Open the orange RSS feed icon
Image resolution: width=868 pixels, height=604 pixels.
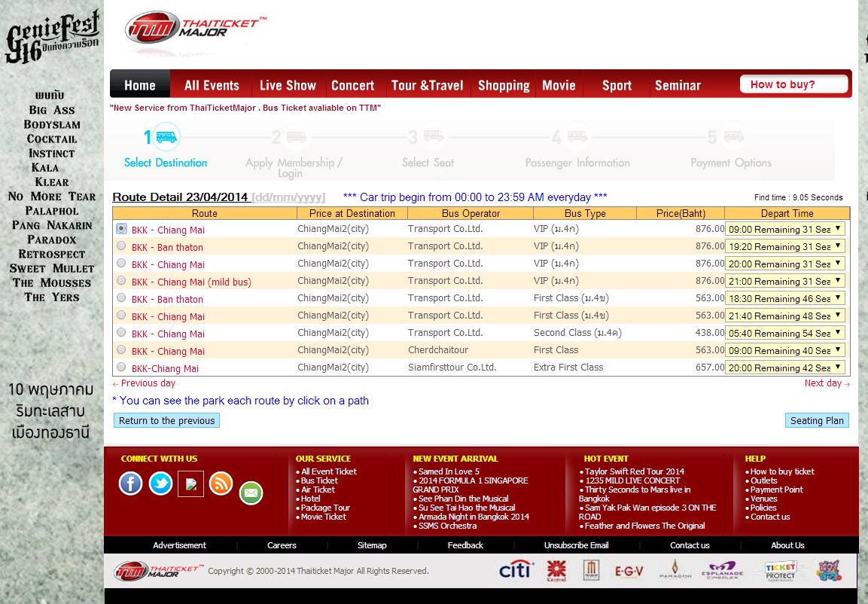pos(221,484)
